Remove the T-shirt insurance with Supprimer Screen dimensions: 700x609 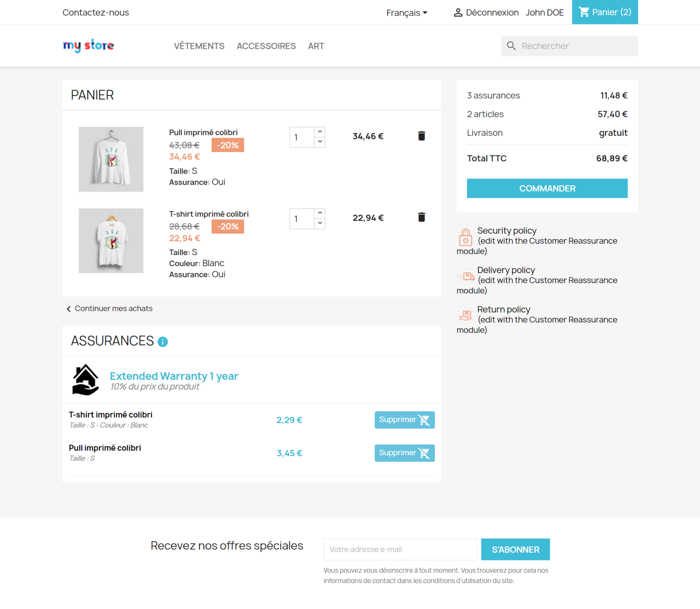(x=405, y=420)
